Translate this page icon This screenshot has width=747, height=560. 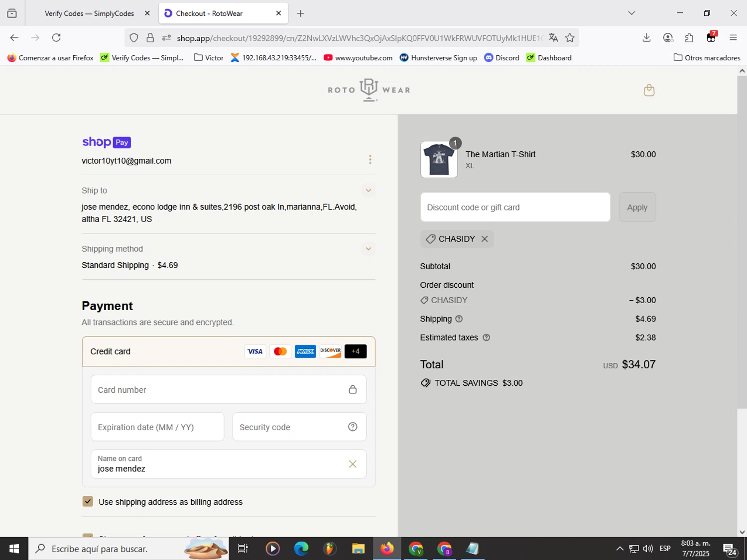[553, 38]
